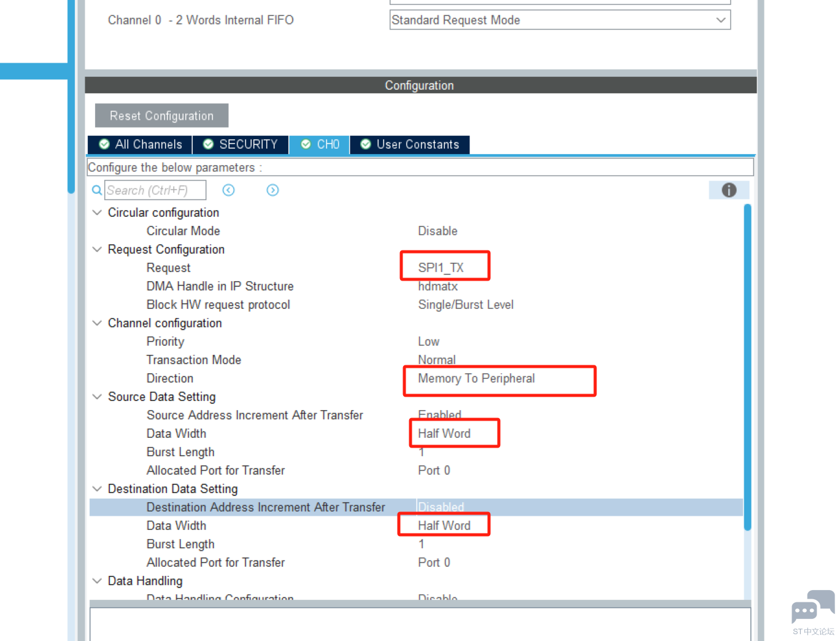Select Destination Data Width Half Word
The width and height of the screenshot is (840, 641).
tap(444, 526)
